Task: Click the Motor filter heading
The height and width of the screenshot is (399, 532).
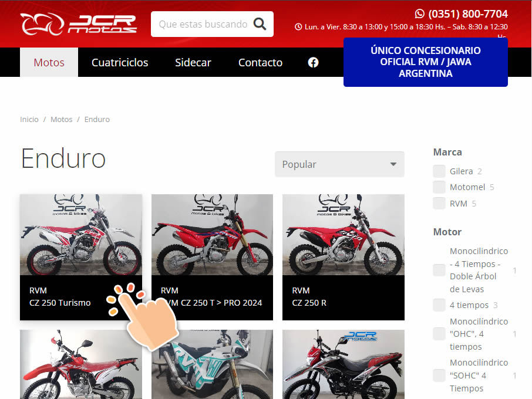Action: click(447, 232)
